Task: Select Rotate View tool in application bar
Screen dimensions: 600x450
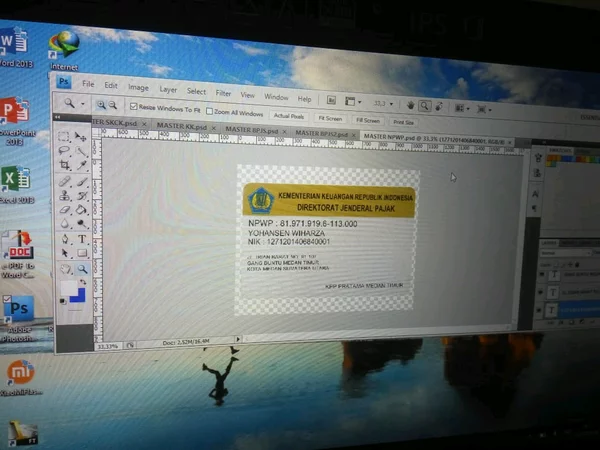Action: [x=439, y=106]
